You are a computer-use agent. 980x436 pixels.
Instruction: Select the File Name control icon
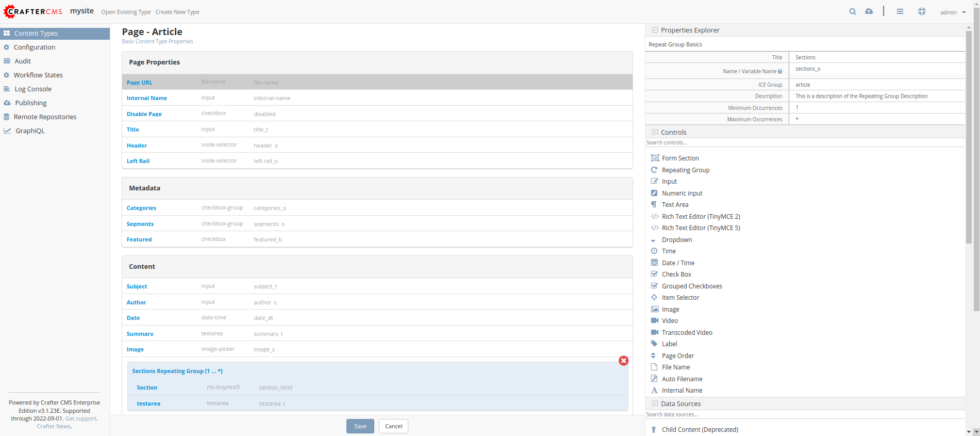(654, 367)
